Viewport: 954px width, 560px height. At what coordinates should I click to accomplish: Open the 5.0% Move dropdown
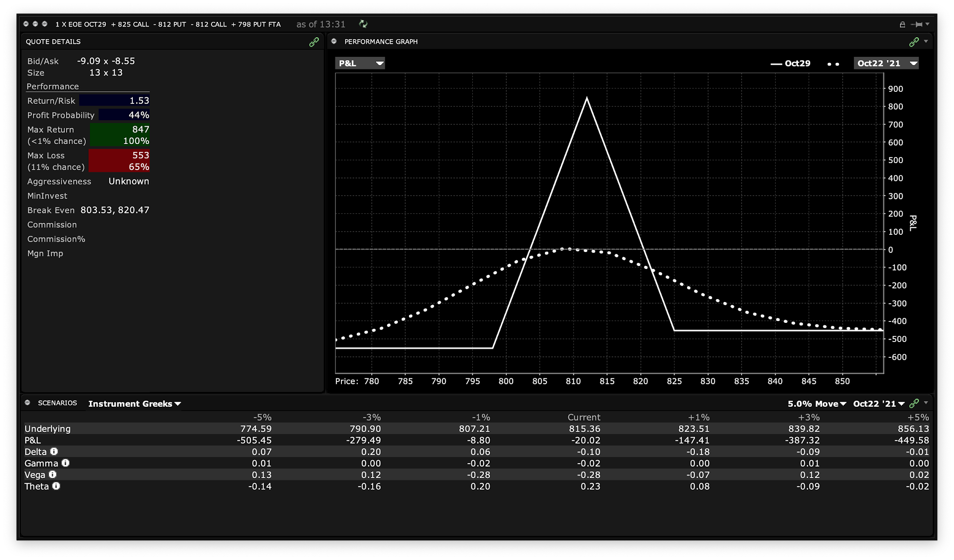(x=817, y=403)
